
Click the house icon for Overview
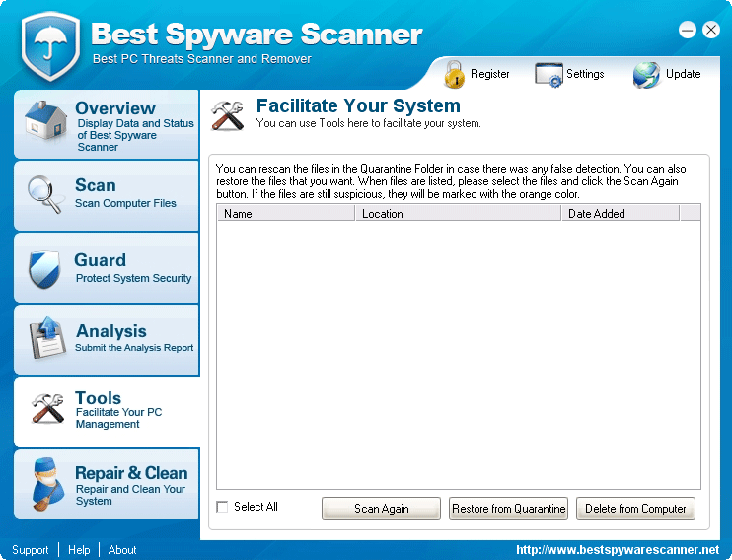45,120
